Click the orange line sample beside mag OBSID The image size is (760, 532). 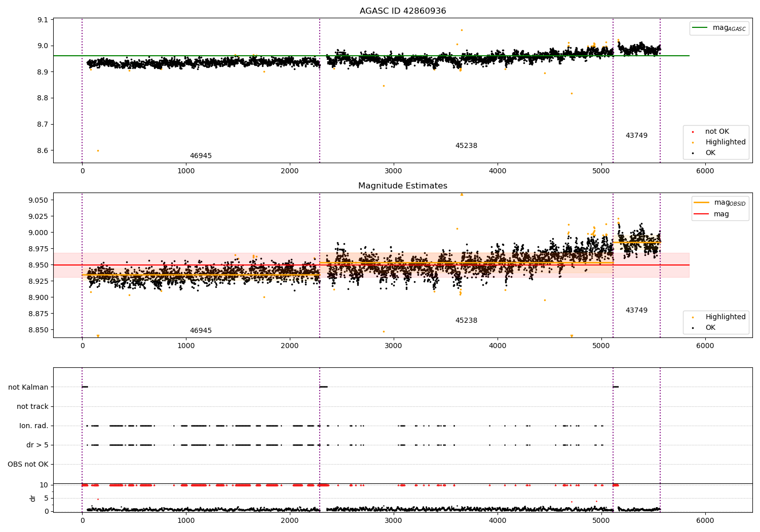[x=702, y=203]
